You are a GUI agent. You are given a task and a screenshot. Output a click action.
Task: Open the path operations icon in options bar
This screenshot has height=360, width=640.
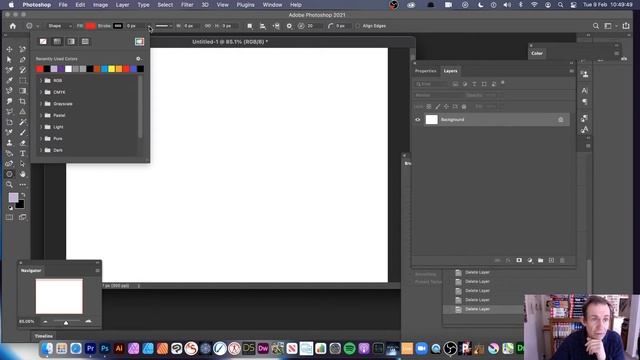(250, 26)
